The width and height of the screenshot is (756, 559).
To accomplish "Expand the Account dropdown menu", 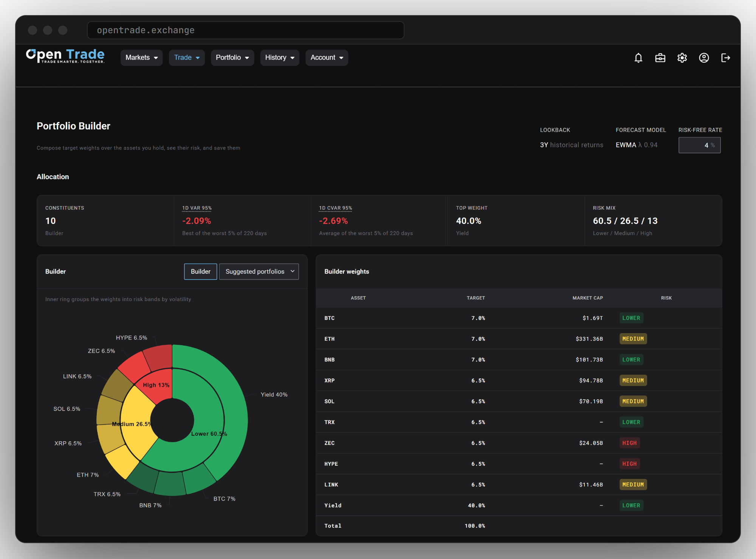I will (x=327, y=58).
